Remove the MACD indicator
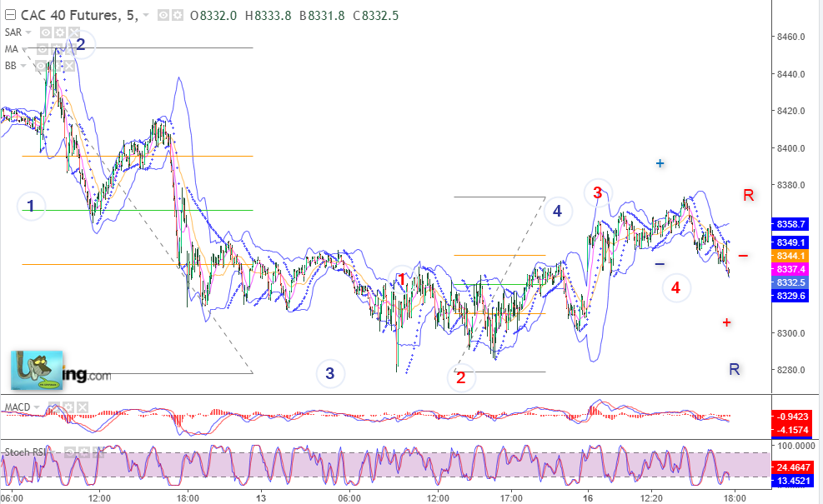The width and height of the screenshot is (823, 504). [x=82, y=407]
